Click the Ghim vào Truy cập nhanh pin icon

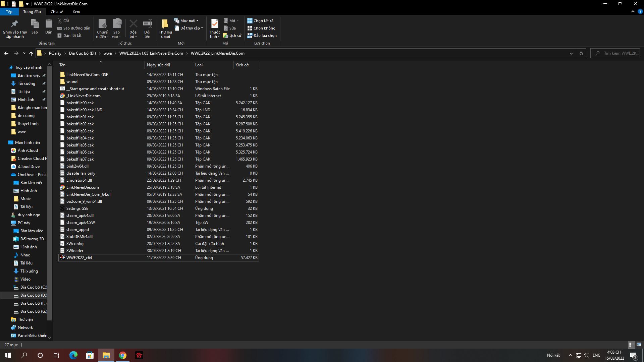click(x=14, y=24)
